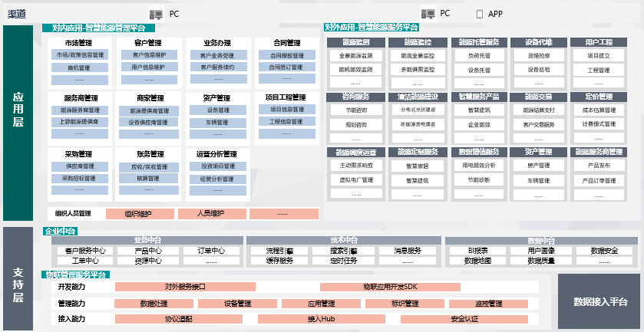The image size is (644, 332).
Task: Click 合同签订管理 item
Action: [287, 67]
